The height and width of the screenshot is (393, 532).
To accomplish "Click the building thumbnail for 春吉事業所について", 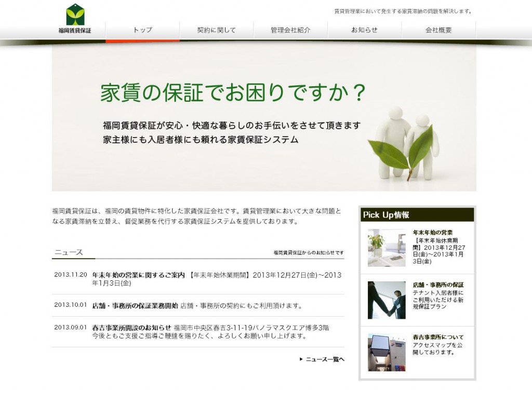I will (387, 353).
